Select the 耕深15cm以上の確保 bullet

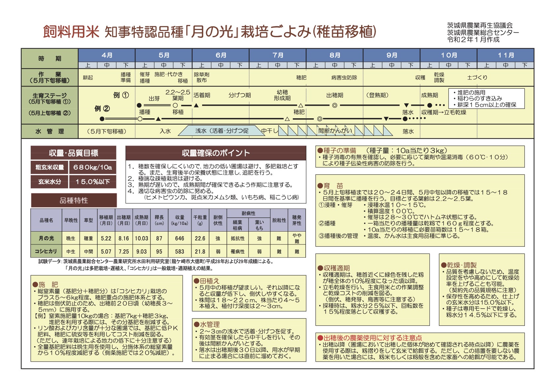click(x=484, y=105)
